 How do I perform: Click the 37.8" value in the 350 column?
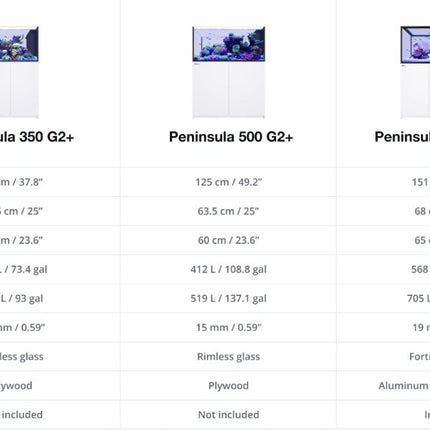tap(31, 182)
